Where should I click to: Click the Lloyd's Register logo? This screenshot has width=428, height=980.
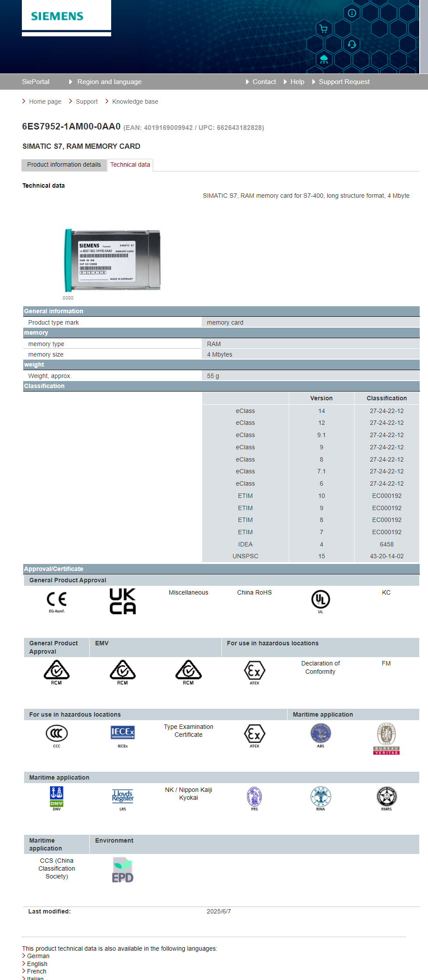click(x=123, y=797)
